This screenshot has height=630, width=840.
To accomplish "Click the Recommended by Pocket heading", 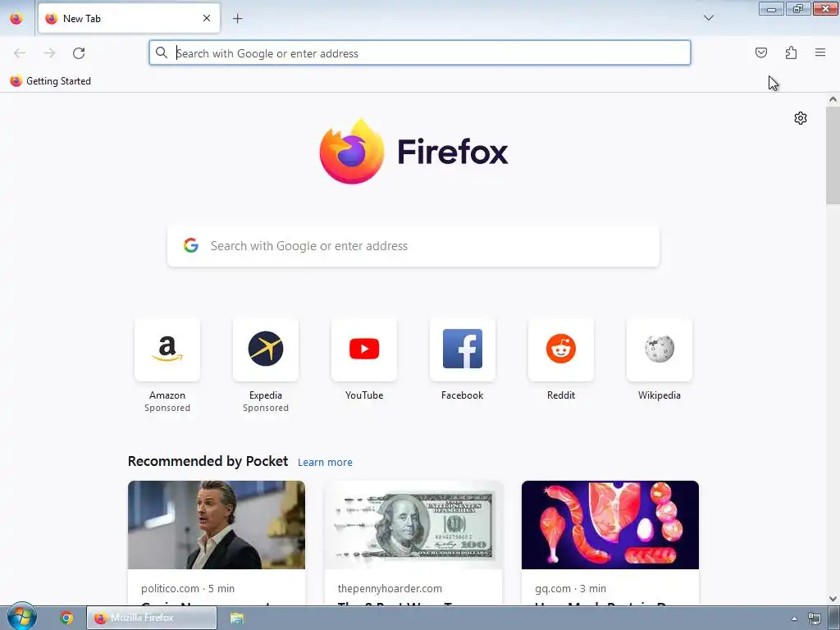I will point(208,461).
